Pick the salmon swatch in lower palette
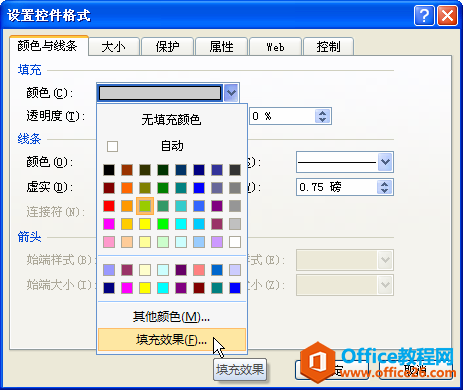Screen dimensions: 463x390 click(x=199, y=270)
